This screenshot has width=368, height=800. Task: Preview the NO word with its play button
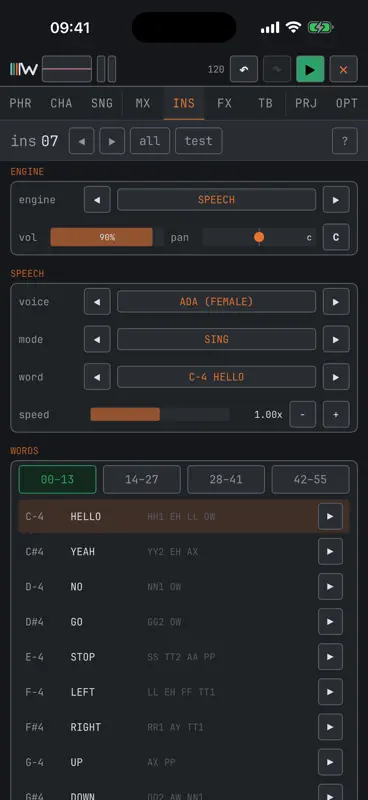click(330, 587)
